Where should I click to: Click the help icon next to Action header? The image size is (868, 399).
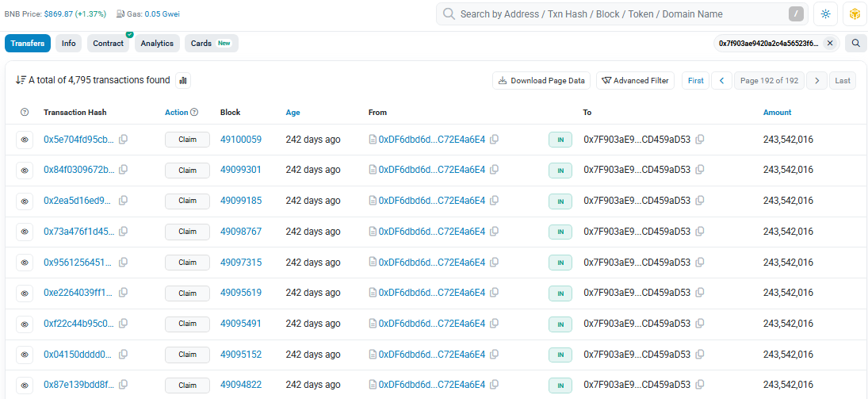point(194,112)
